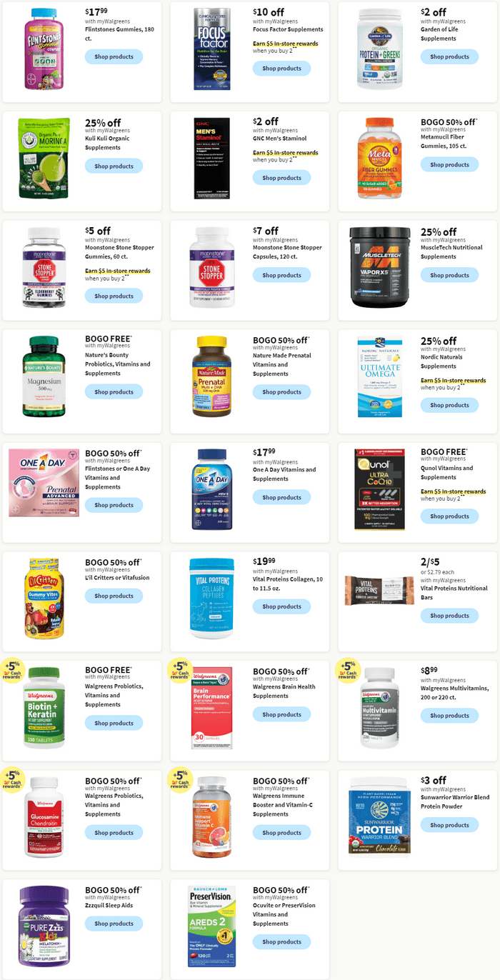Click the +5% Cash rewards badge on Biotin + Keratin

[14, 673]
